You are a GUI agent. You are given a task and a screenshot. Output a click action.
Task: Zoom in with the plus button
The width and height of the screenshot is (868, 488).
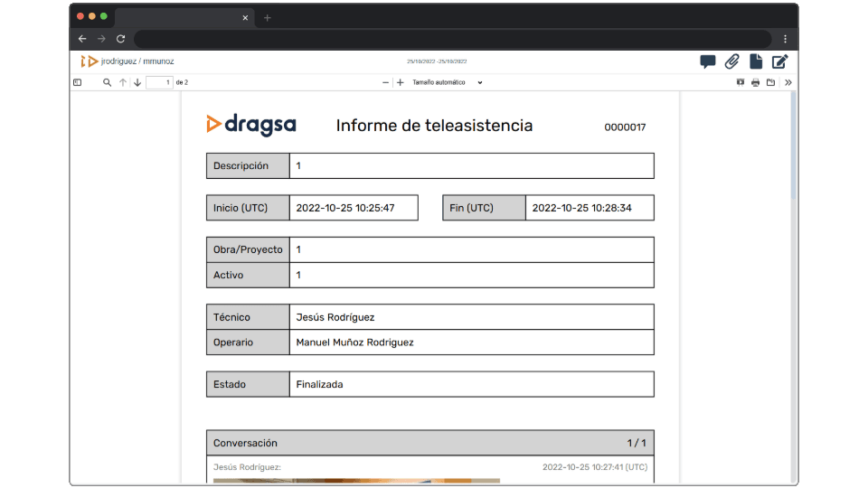tap(401, 82)
